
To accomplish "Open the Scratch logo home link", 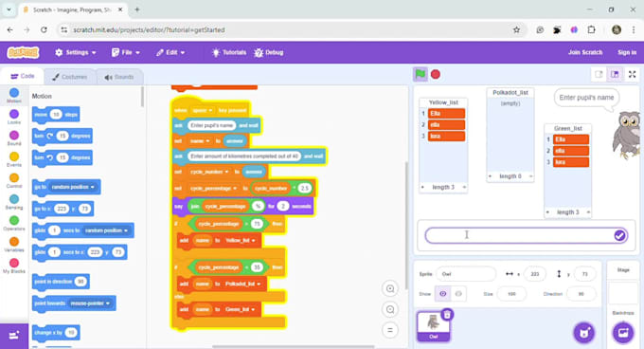I will pyautogui.click(x=23, y=52).
